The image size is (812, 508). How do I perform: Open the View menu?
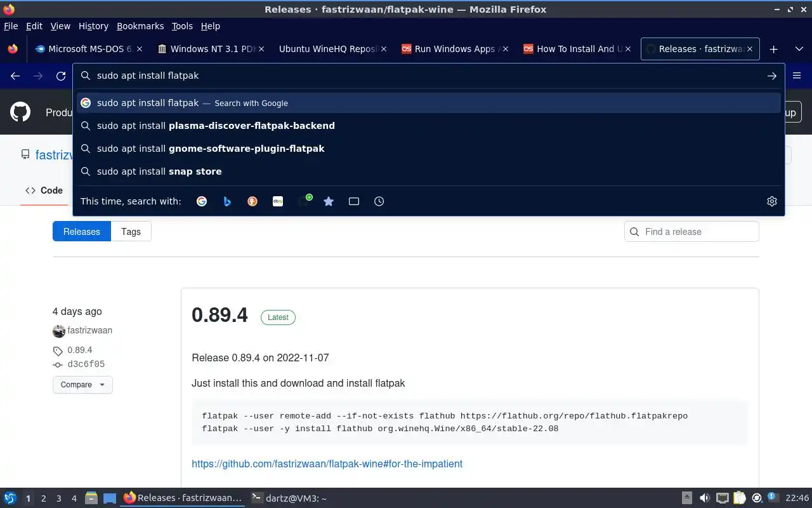pyautogui.click(x=60, y=26)
